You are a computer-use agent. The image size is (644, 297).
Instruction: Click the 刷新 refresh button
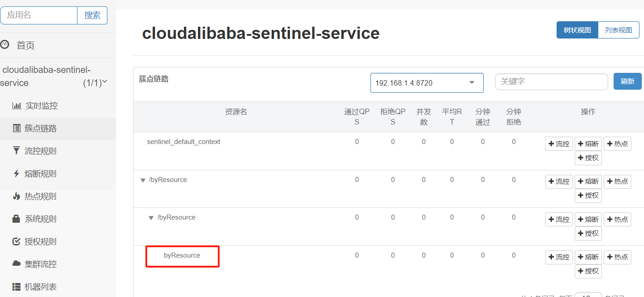pos(628,81)
